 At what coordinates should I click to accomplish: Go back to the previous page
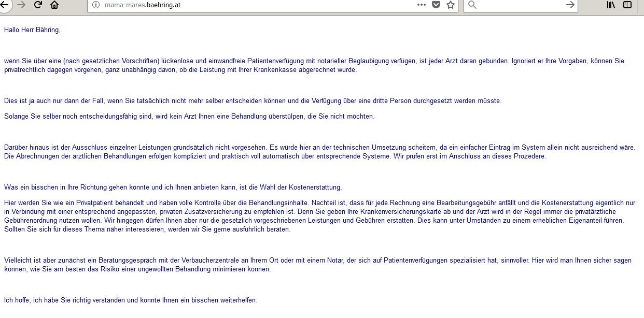tap(4, 5)
